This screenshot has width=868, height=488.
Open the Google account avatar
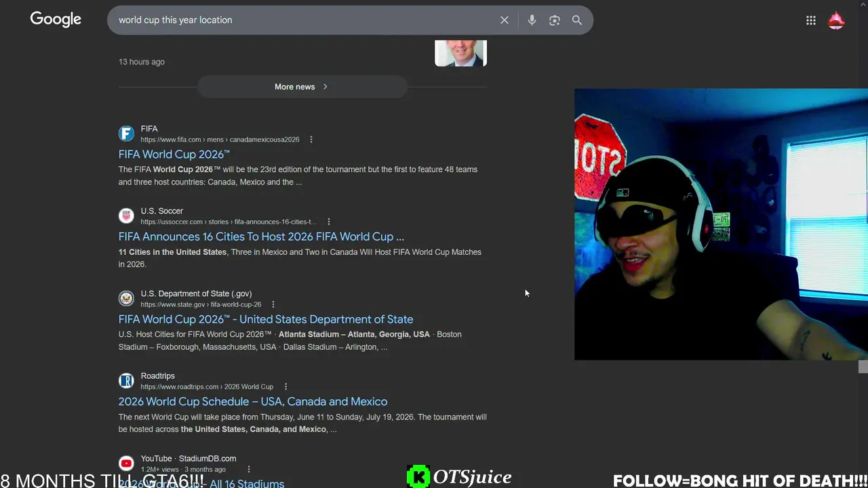836,20
